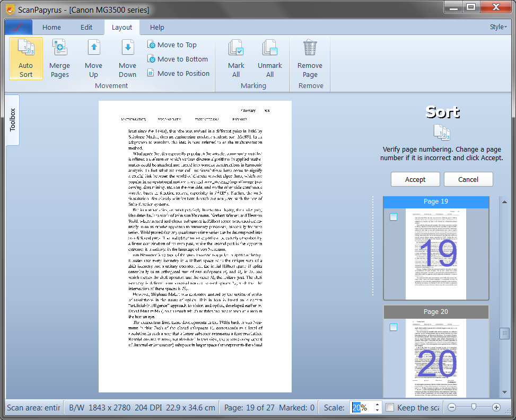The width and height of the screenshot is (516, 420).
Task: Switch to the Edit ribbon tab
Action: point(86,28)
